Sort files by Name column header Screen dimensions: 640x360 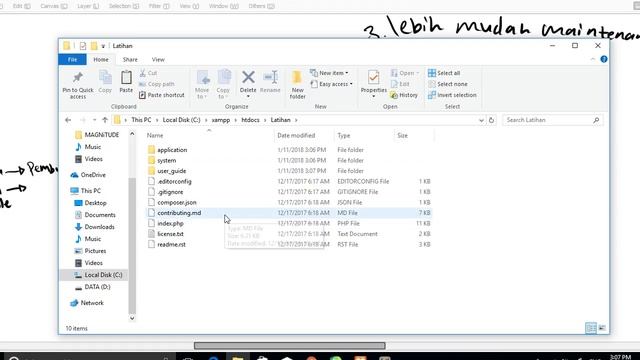pos(155,136)
